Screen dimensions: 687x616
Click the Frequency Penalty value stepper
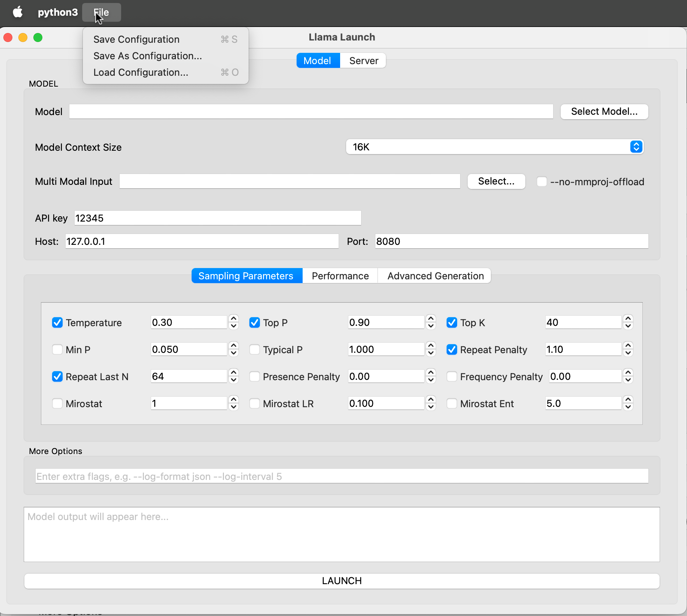coord(628,376)
